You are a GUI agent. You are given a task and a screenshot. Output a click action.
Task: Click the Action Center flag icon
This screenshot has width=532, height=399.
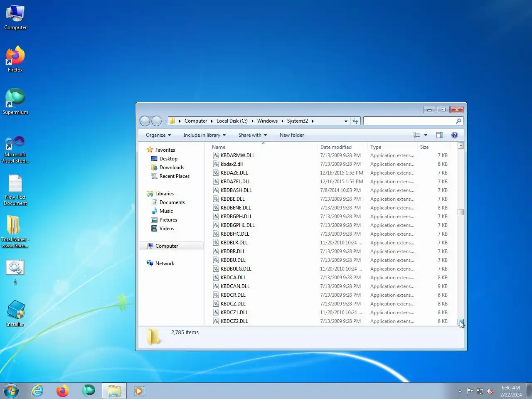[x=470, y=391]
